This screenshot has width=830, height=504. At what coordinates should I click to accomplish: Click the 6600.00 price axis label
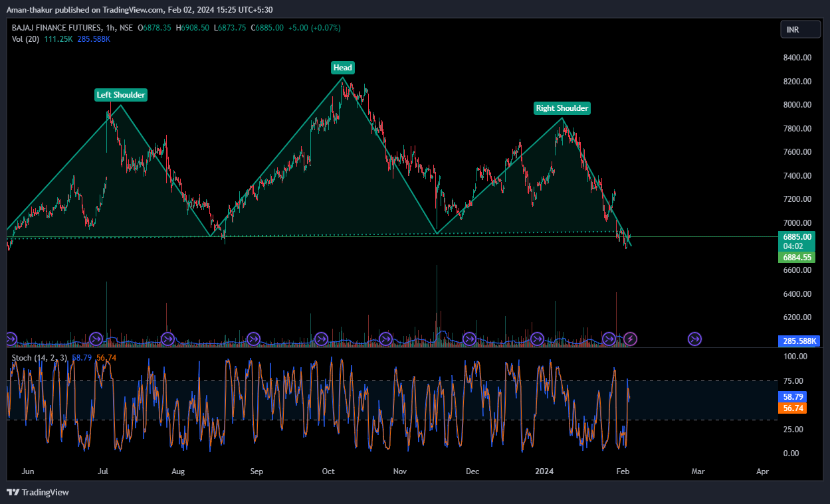point(797,270)
